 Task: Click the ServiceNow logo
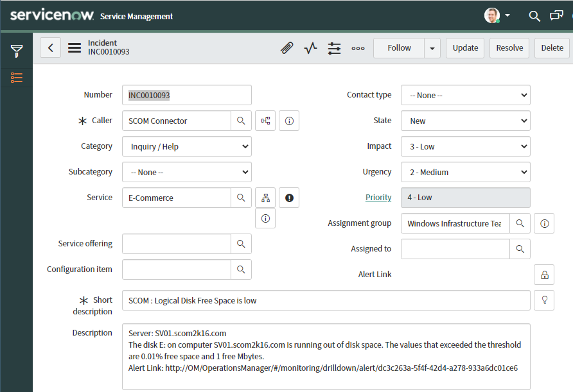pyautogui.click(x=52, y=15)
